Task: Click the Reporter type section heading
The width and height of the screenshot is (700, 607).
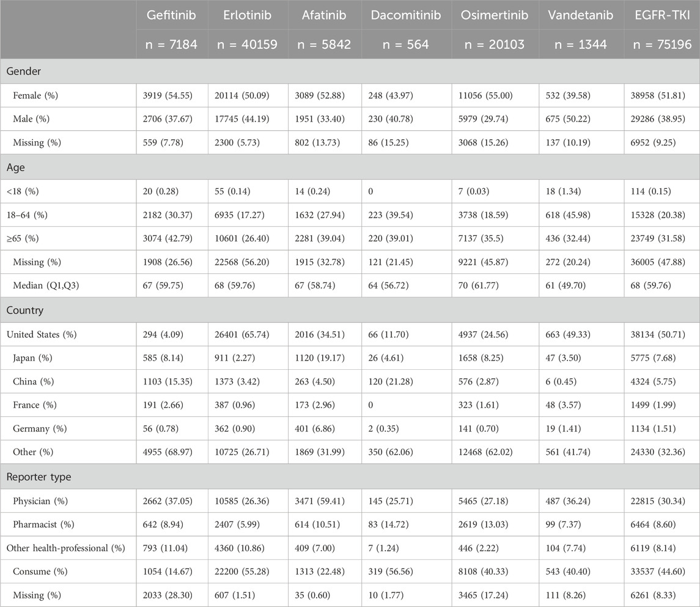Action: pos(39,477)
